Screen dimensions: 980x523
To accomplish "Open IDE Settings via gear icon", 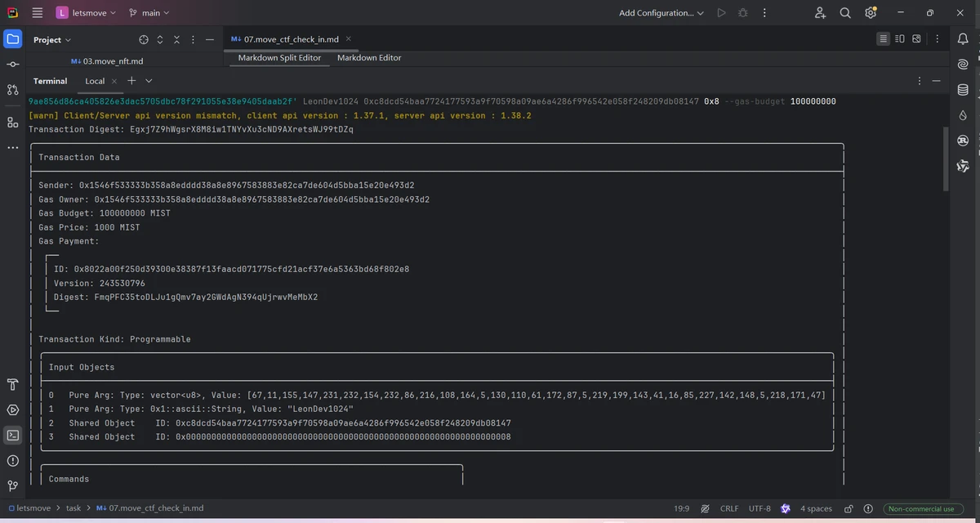I will click(x=871, y=12).
